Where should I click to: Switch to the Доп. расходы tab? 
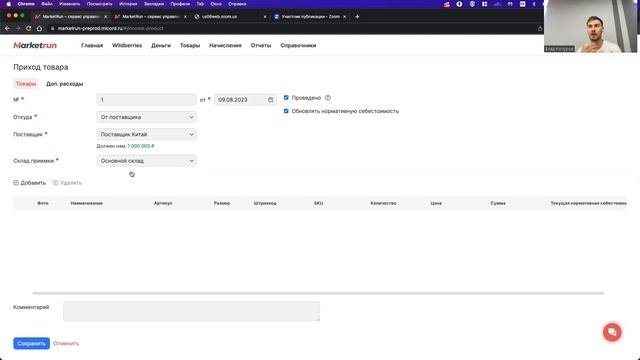coord(64,84)
